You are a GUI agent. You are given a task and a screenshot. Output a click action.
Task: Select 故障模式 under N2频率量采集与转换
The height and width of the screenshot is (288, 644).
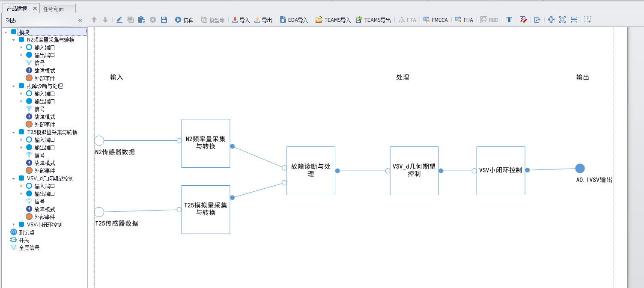click(45, 71)
